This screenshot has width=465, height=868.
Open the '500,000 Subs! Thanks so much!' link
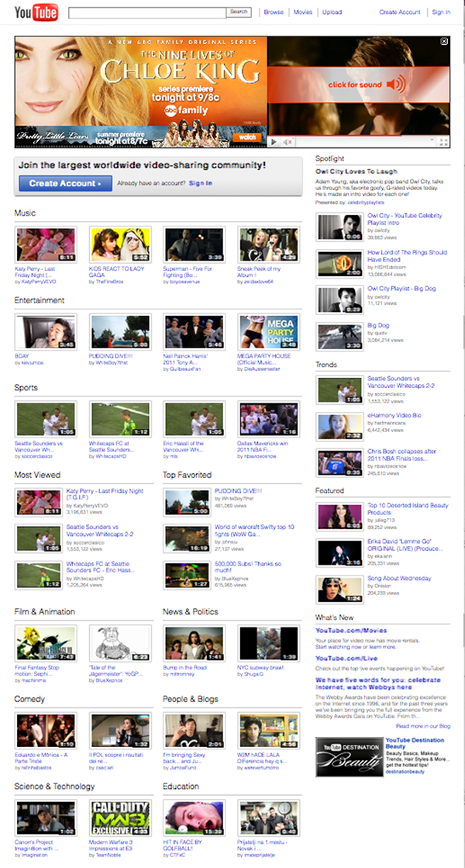248,567
